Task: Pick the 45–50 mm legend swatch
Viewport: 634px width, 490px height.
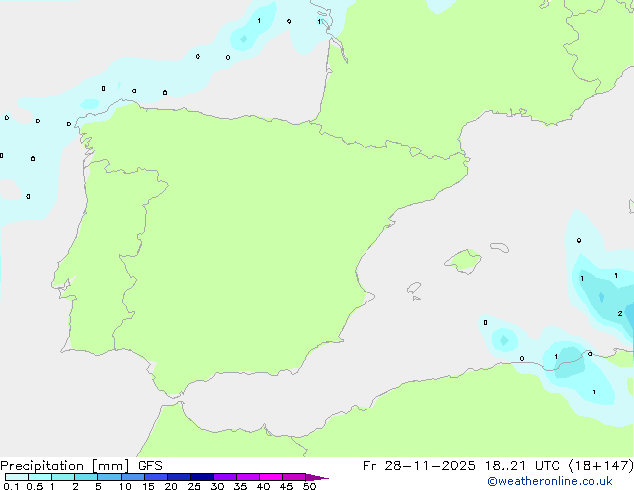Action: click(x=294, y=477)
